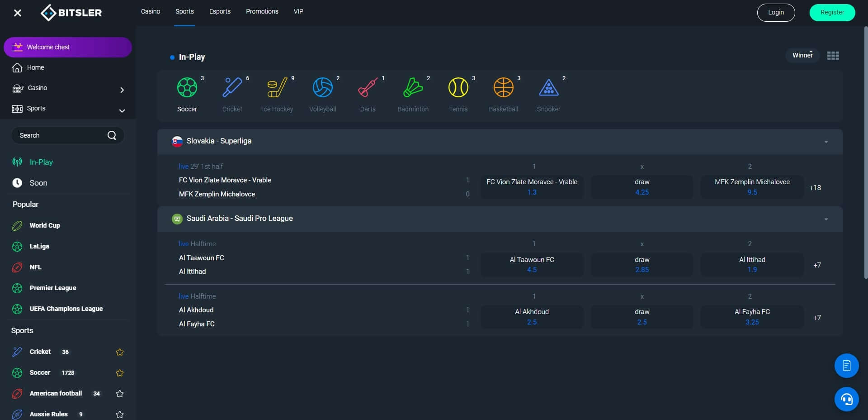Open the bet slip icon button
This screenshot has width=868, height=420.
tap(846, 366)
